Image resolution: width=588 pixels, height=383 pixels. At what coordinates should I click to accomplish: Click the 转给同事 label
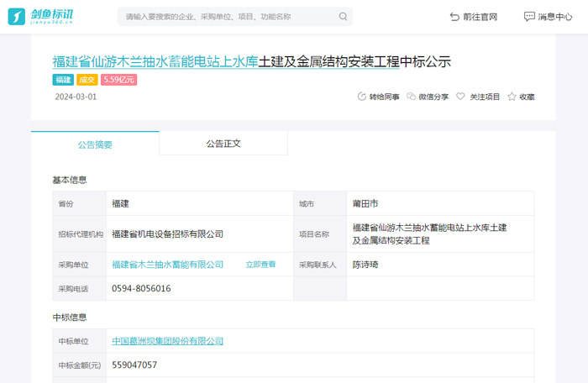click(384, 97)
